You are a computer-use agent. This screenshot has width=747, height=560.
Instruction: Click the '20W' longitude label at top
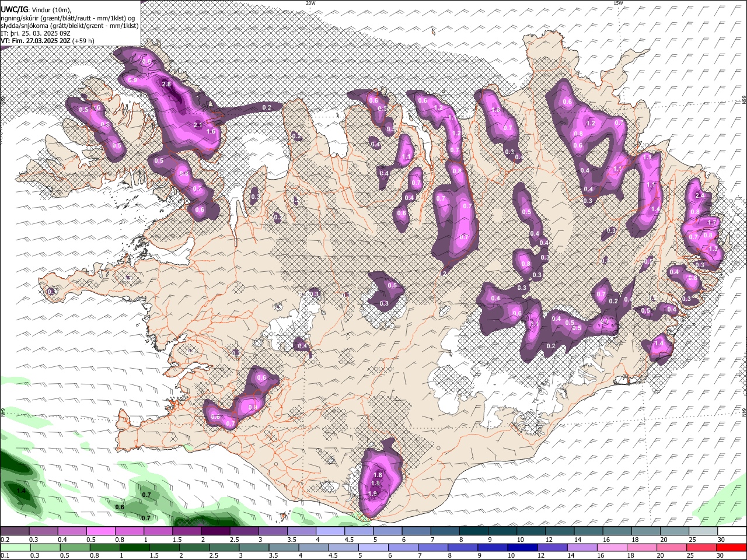[310, 3]
